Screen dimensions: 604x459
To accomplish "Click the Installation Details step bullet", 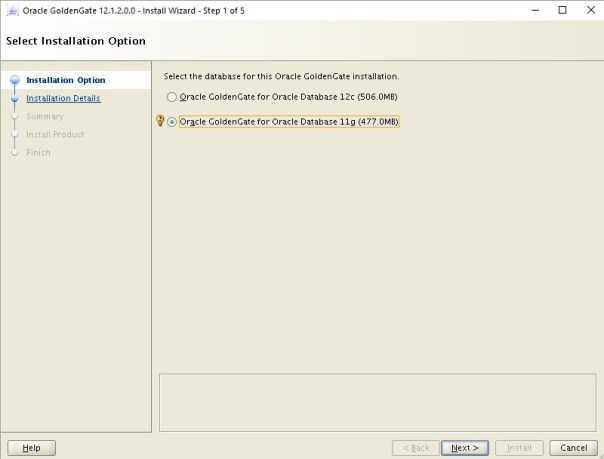I will coord(15,99).
